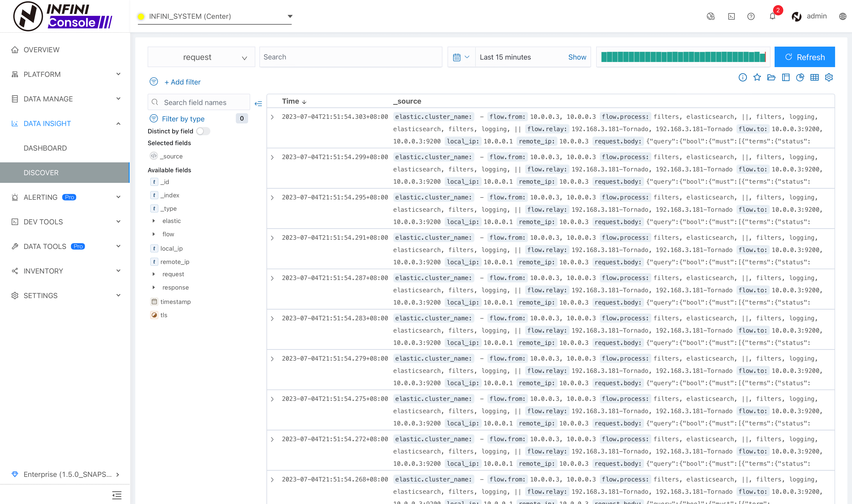Expand the ALERTING menu
Screen dimensions: 852x504
click(x=65, y=197)
